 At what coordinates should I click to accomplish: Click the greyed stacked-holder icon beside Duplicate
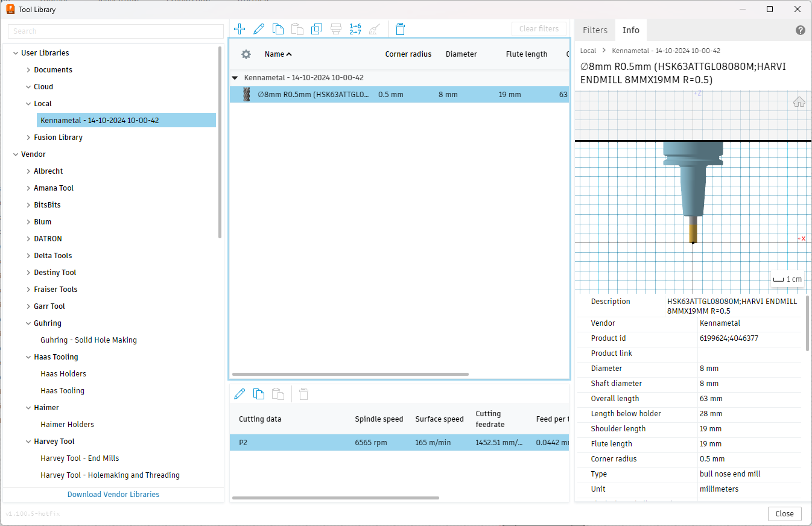click(x=336, y=29)
